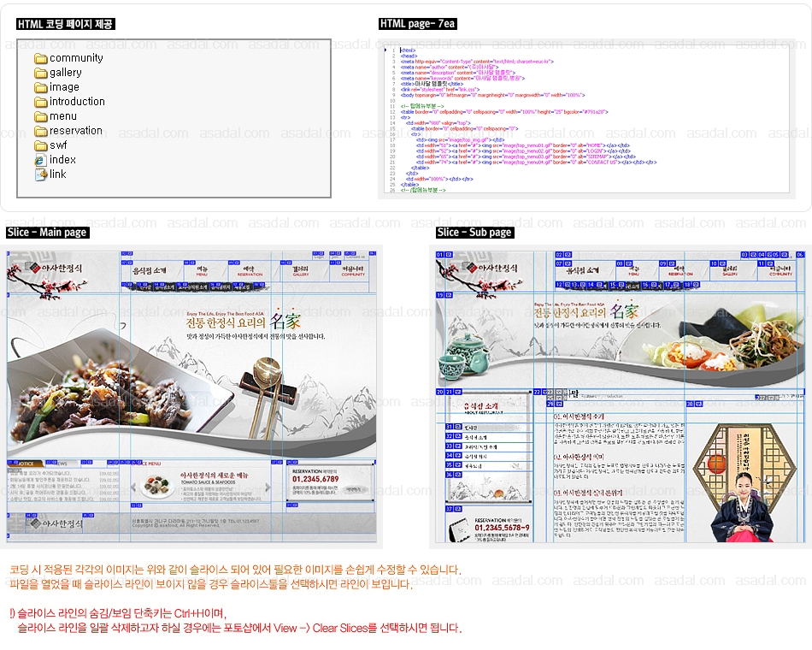Viewport: 812px width, 650px height.
Task: Select the image folder icon
Action: (x=41, y=87)
